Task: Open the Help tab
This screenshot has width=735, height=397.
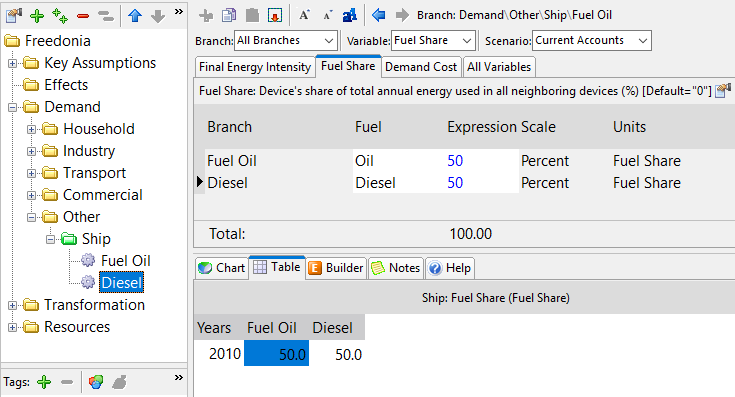Action: pos(450,268)
